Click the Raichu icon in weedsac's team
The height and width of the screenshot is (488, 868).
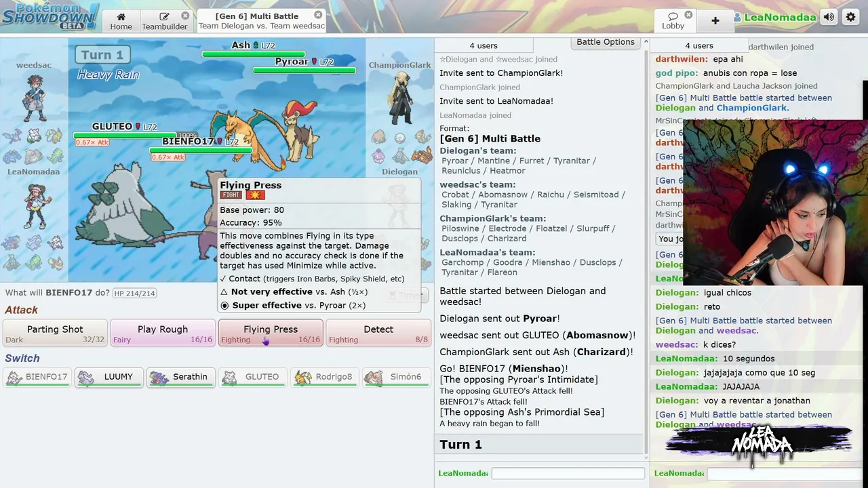pyautogui.click(x=56, y=136)
